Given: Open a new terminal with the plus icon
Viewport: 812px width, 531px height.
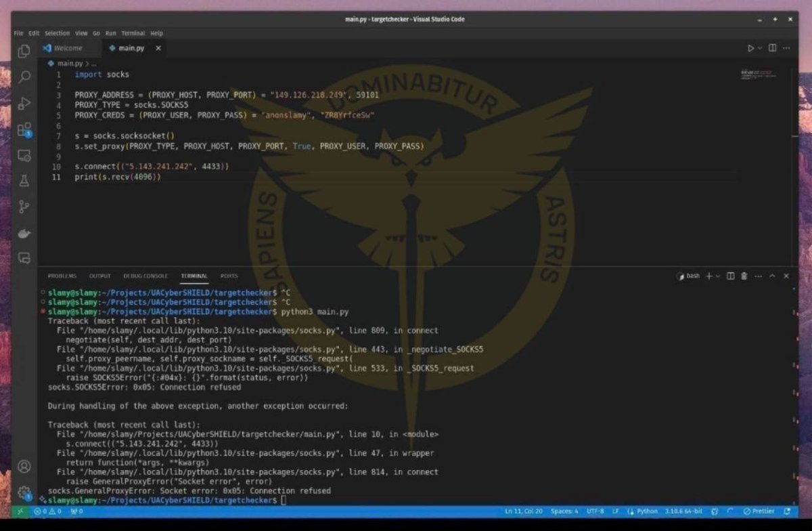Looking at the screenshot, I should coord(708,276).
